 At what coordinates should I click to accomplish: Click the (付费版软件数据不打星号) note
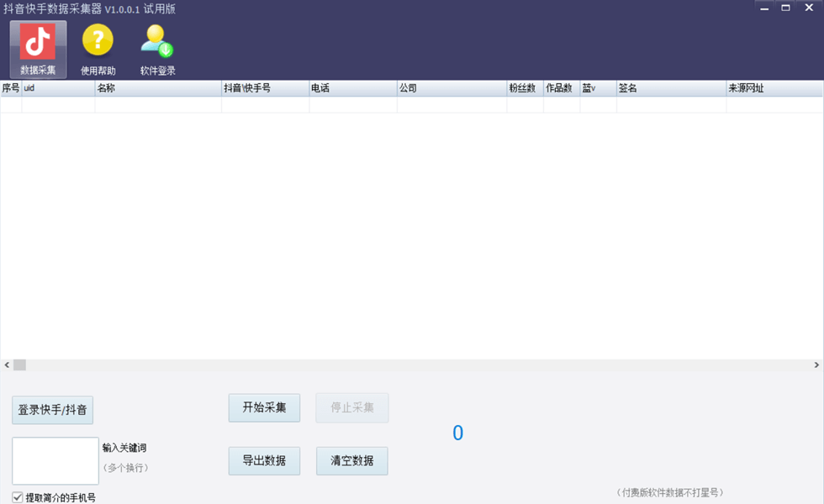pos(670,492)
